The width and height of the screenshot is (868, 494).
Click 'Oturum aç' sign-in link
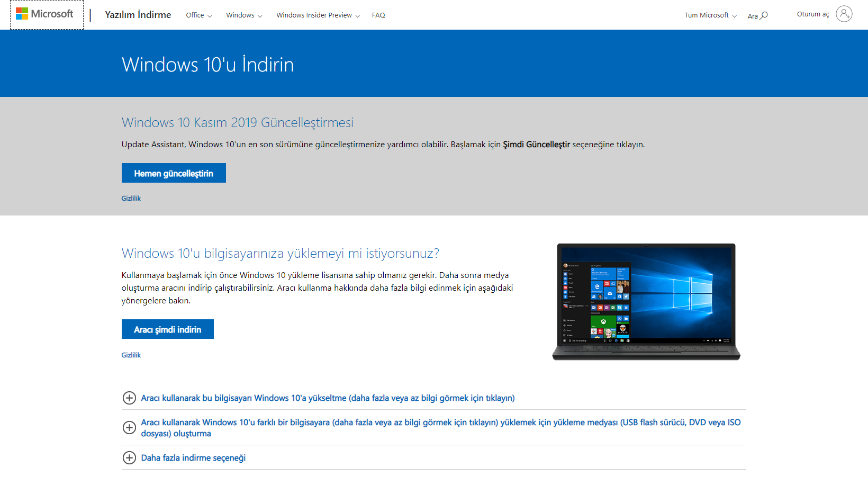pyautogui.click(x=813, y=14)
